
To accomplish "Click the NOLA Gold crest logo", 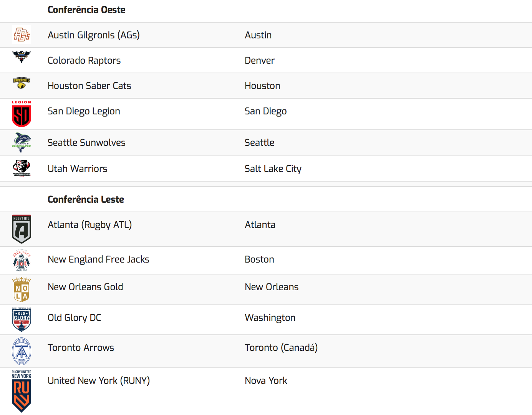I will pyautogui.click(x=22, y=289).
